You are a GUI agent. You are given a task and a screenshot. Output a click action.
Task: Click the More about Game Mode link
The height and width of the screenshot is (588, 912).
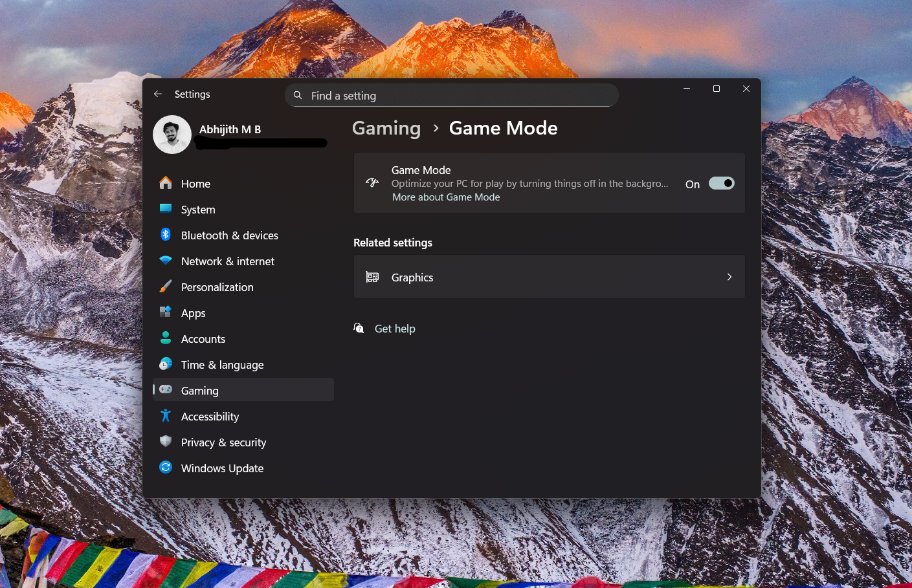point(446,197)
